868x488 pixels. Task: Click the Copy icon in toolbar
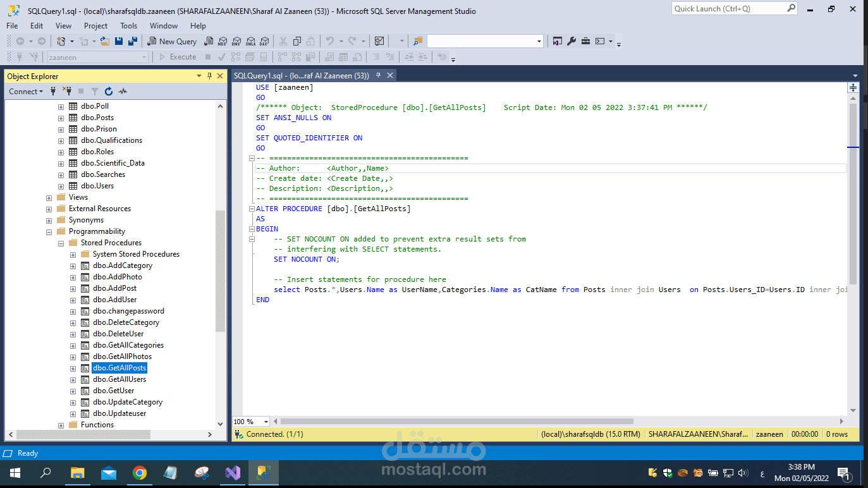coord(296,41)
